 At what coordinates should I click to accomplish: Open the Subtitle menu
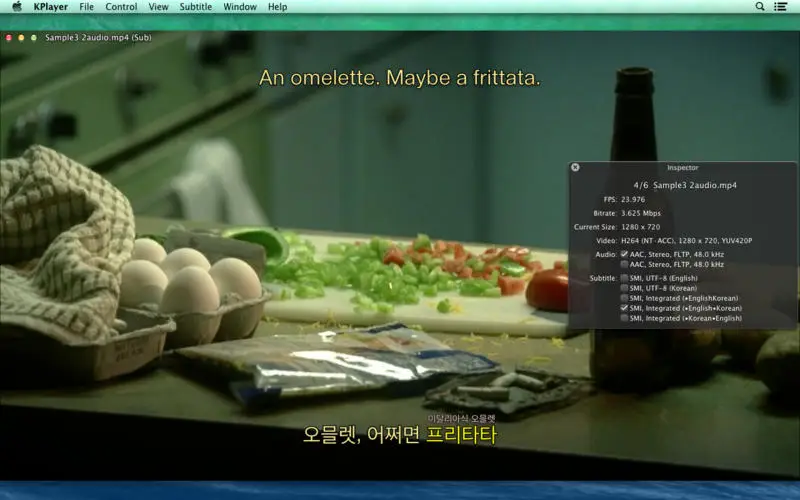195,7
